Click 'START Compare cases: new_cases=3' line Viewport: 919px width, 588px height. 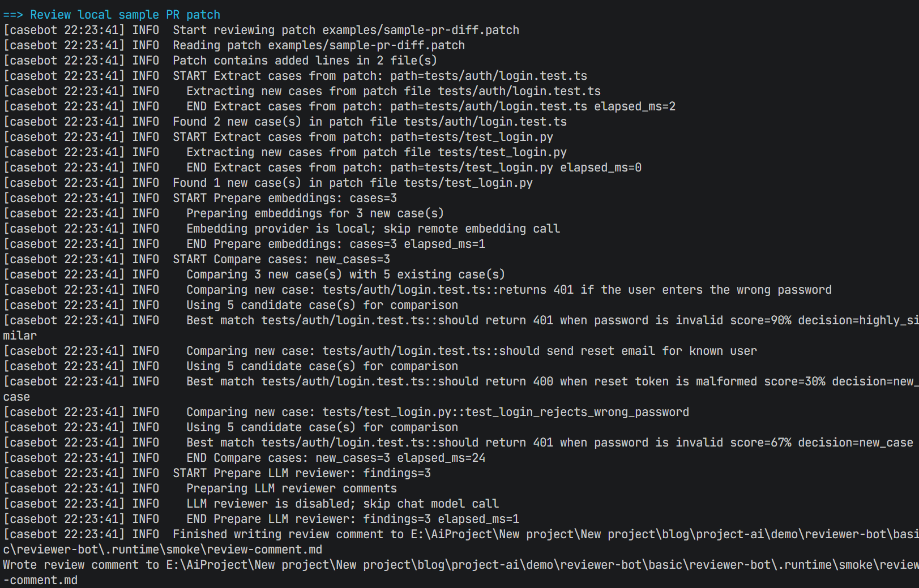coord(281,259)
